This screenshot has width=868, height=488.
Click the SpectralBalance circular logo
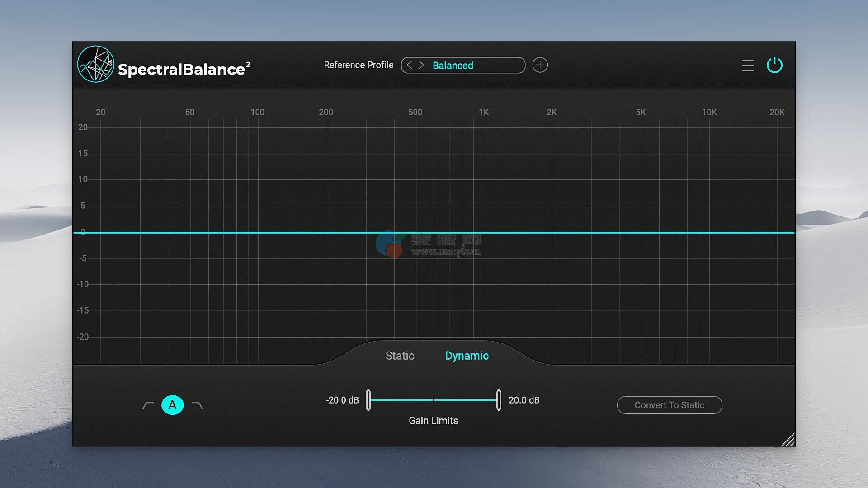[x=95, y=64]
